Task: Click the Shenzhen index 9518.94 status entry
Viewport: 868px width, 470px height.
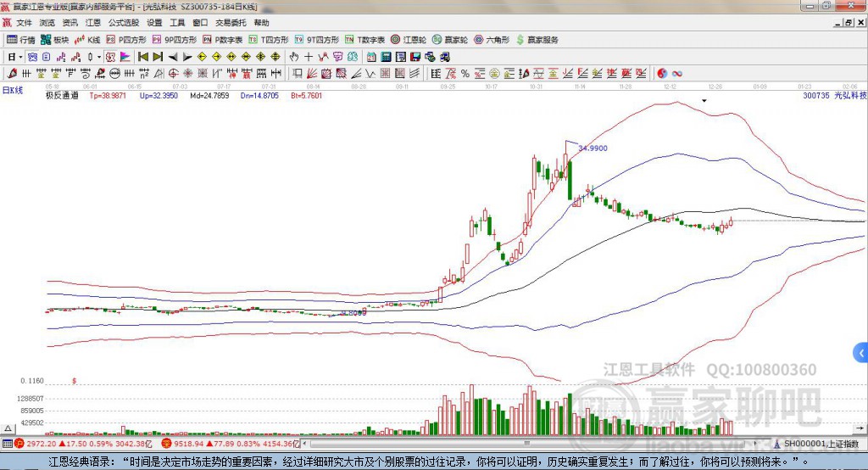Action: (231, 444)
